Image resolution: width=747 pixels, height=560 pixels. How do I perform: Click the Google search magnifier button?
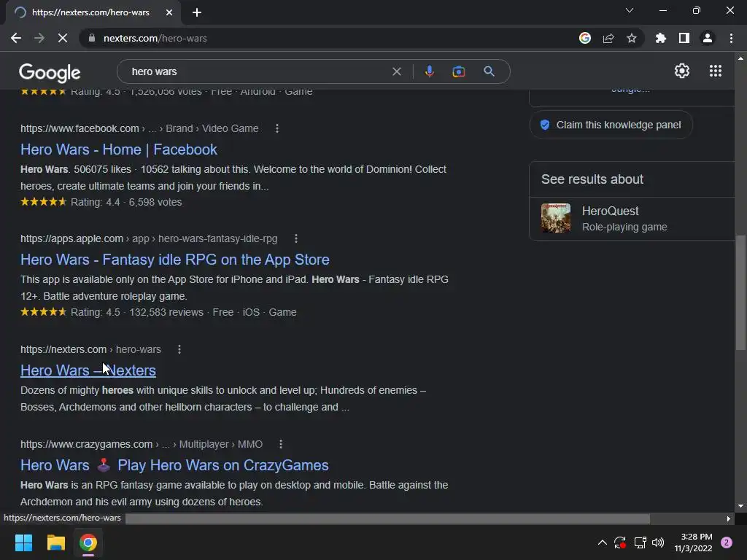(x=489, y=71)
